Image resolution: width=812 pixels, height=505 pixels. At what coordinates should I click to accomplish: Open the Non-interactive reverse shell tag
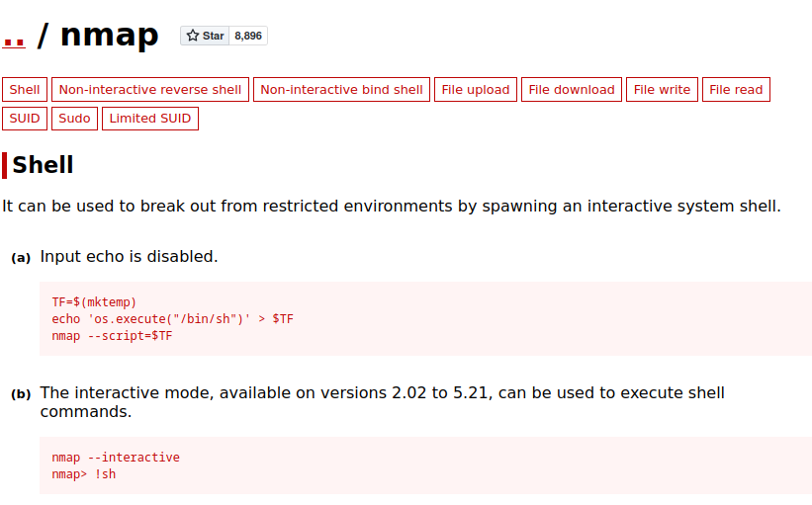click(x=150, y=90)
